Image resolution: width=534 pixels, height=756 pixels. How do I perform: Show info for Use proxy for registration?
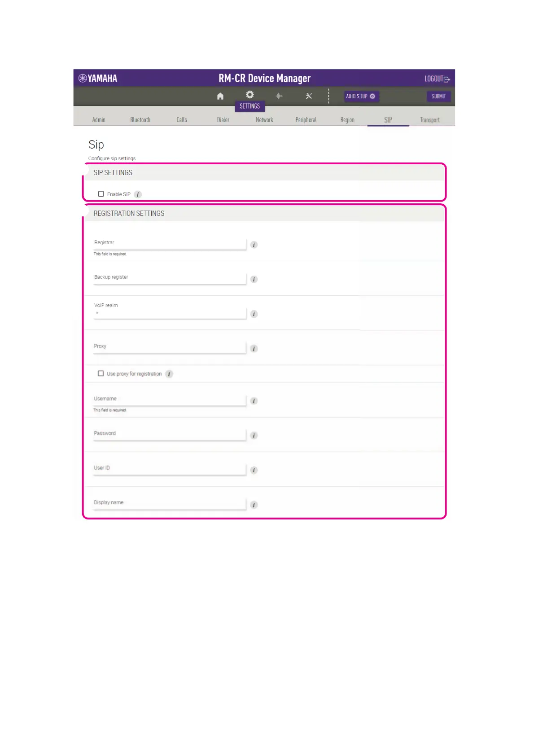pyautogui.click(x=169, y=374)
